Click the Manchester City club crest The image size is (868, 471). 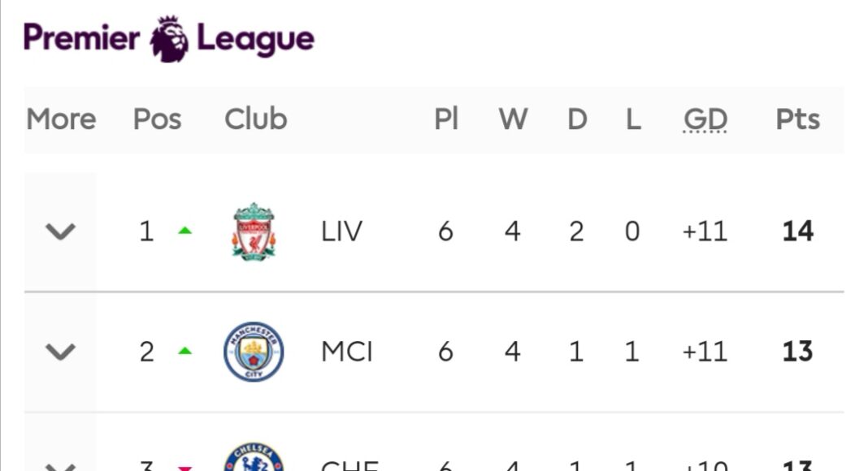(x=254, y=352)
